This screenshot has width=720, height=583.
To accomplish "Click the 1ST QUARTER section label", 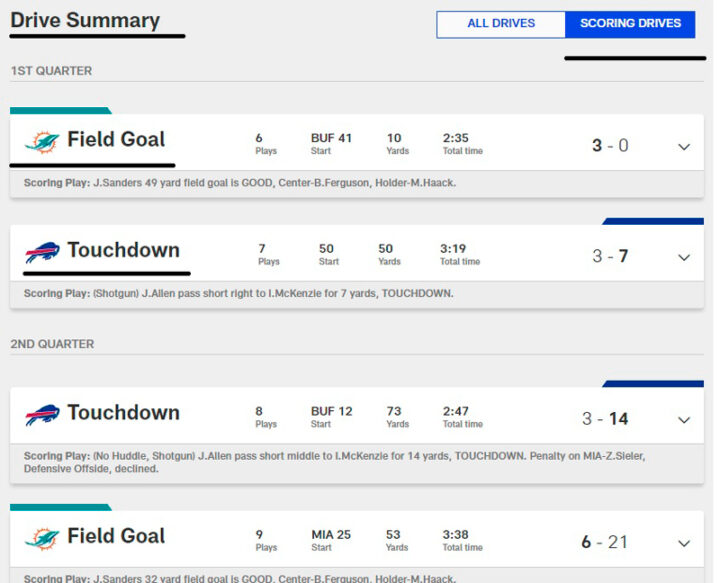I will point(51,71).
